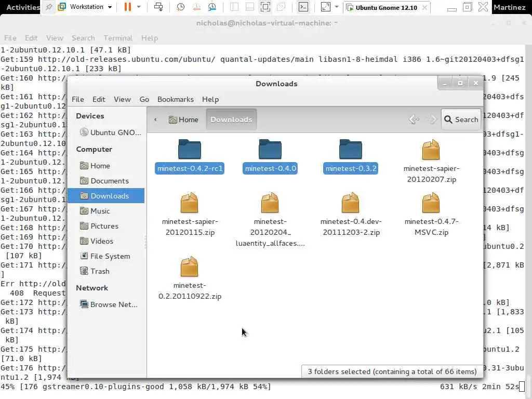Close the Downloads window

click(476, 83)
